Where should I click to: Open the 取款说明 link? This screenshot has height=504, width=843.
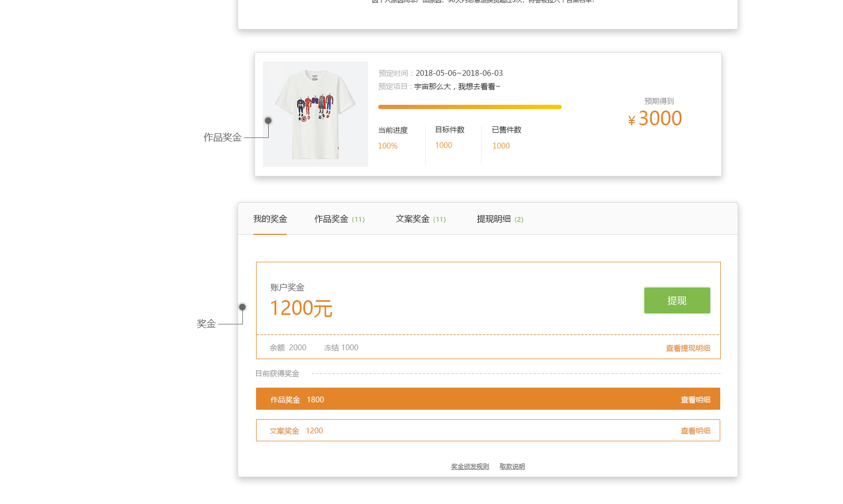(512, 467)
